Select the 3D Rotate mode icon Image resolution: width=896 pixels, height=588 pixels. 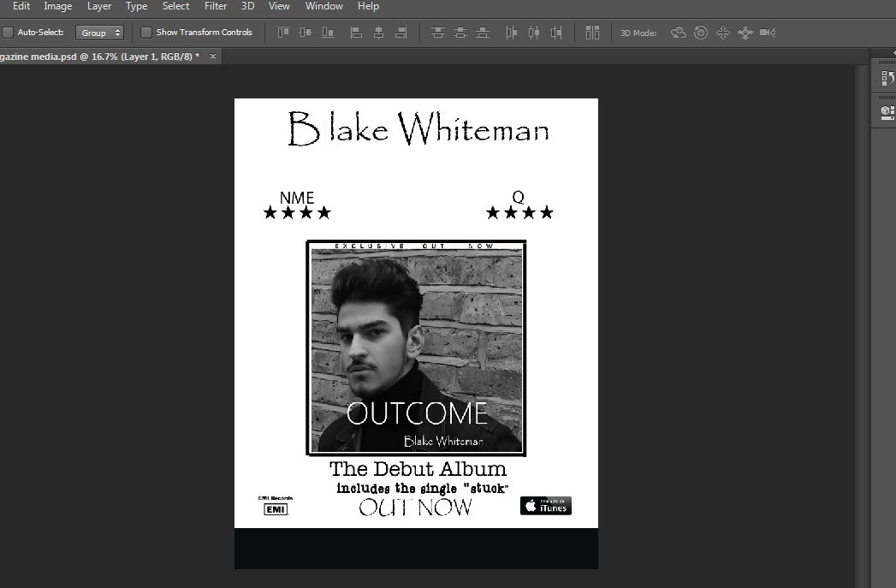[x=679, y=33]
